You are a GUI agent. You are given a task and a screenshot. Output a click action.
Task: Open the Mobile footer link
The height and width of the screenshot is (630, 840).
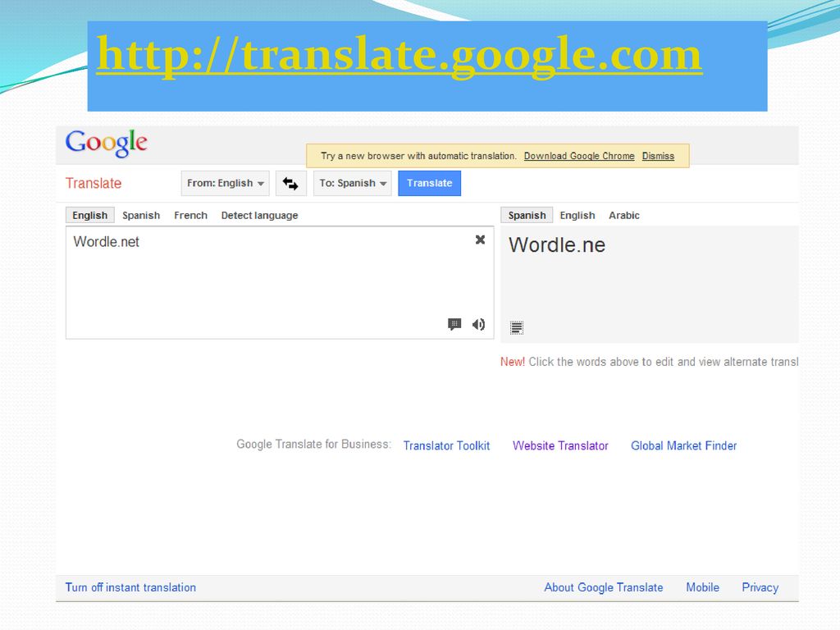pos(702,587)
